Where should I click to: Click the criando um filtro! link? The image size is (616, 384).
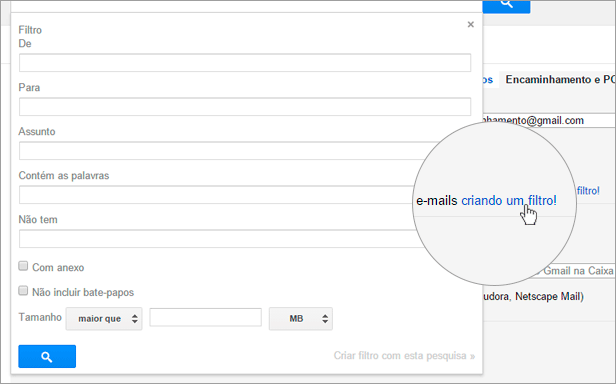(509, 200)
